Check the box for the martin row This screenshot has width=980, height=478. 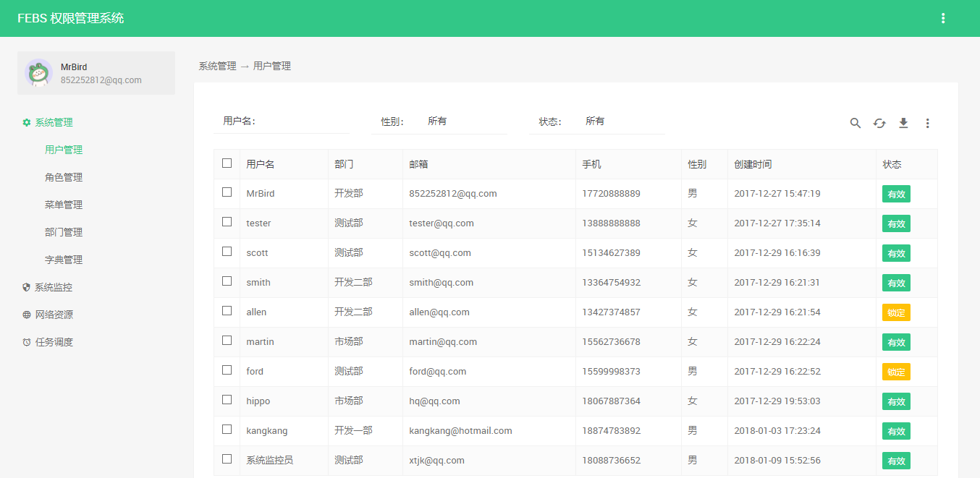pos(227,341)
